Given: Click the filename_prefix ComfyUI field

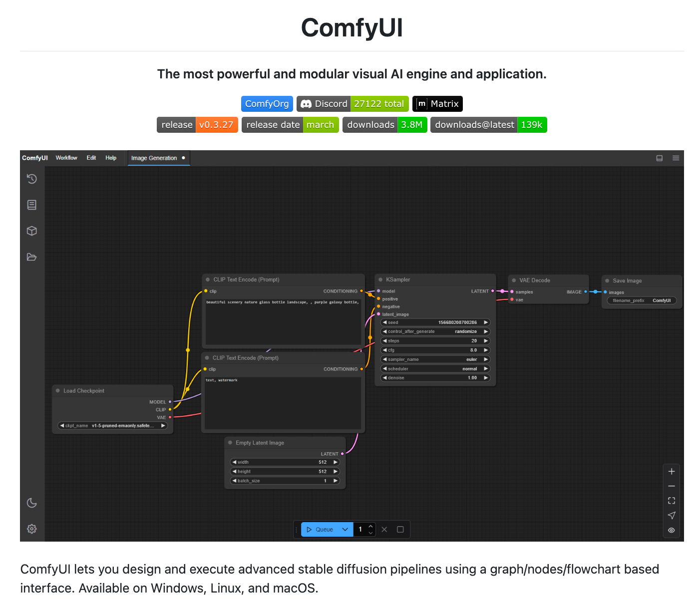Looking at the screenshot, I should click(642, 301).
